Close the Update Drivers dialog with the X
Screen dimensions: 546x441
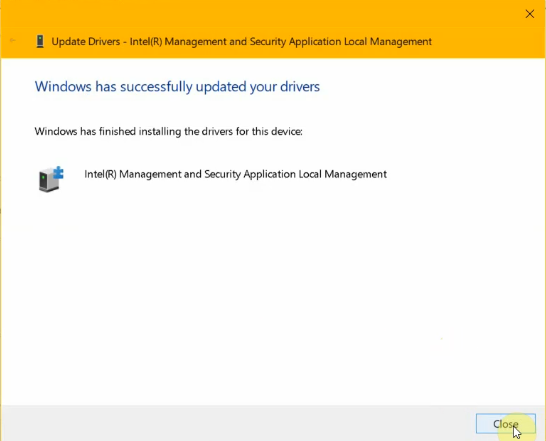[530, 14]
